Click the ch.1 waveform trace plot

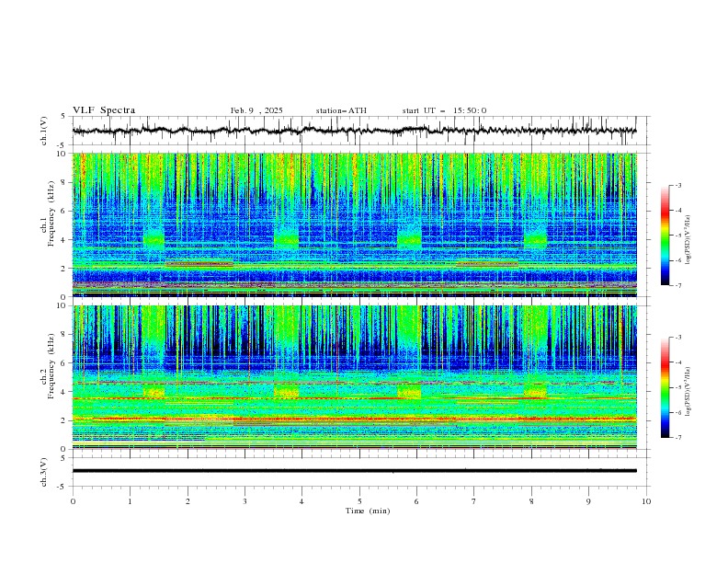pos(355,131)
